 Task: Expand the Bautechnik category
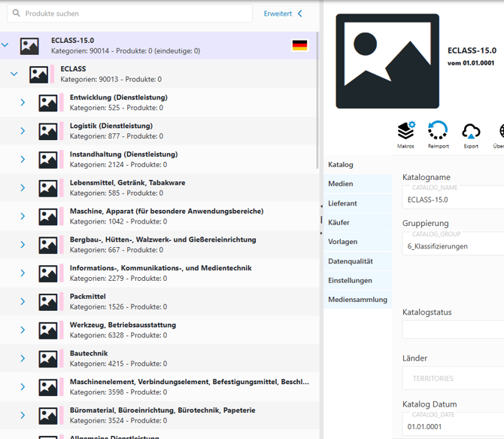[x=23, y=358]
